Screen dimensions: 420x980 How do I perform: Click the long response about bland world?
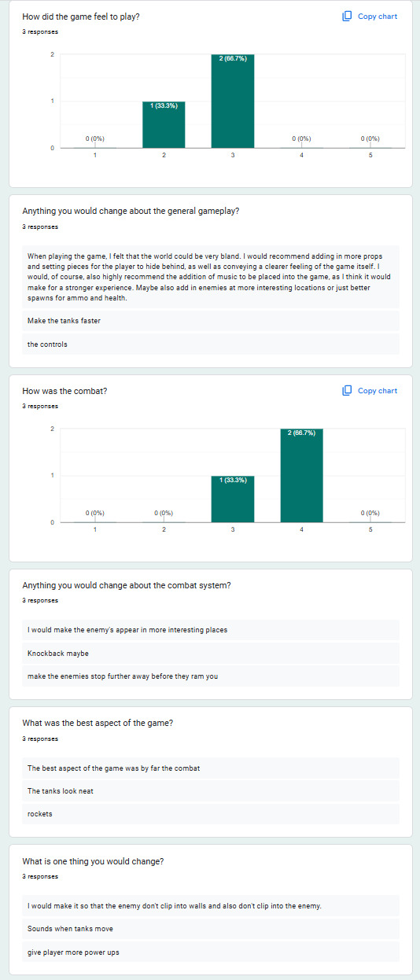210,277
